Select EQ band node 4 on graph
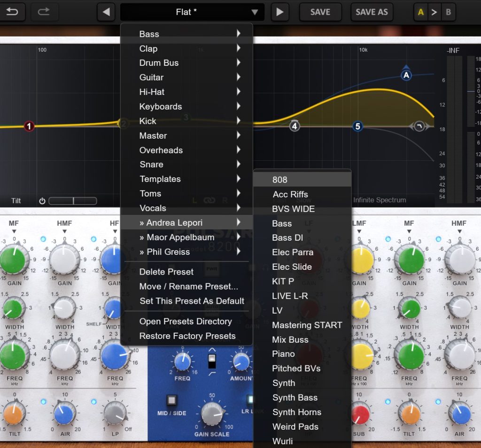Image resolution: width=481 pixels, height=448 pixels. point(295,126)
